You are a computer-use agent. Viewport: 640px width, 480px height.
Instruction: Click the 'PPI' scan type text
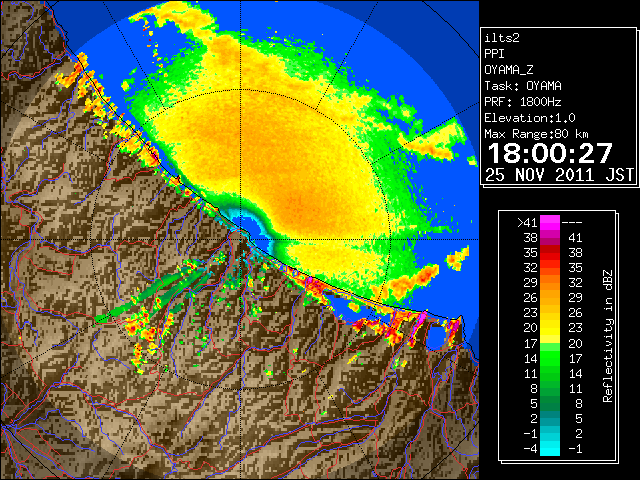pyautogui.click(x=494, y=54)
